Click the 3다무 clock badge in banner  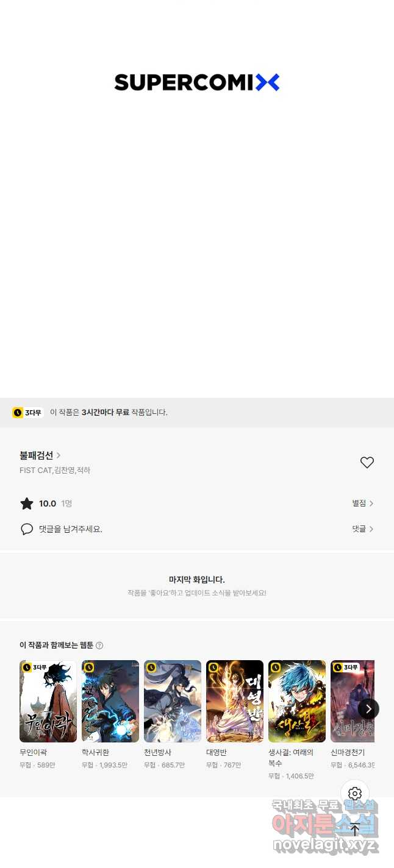(x=27, y=413)
